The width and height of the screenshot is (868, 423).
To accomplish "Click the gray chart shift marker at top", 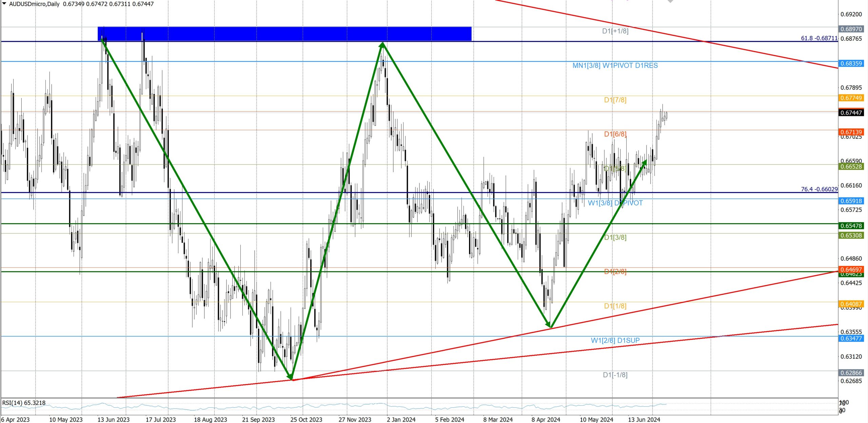I will coord(670,1).
